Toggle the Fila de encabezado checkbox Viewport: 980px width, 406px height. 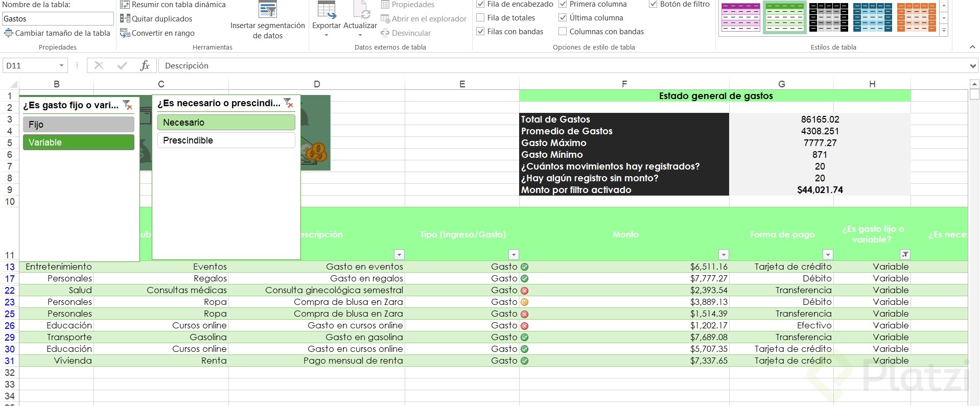[x=480, y=4]
